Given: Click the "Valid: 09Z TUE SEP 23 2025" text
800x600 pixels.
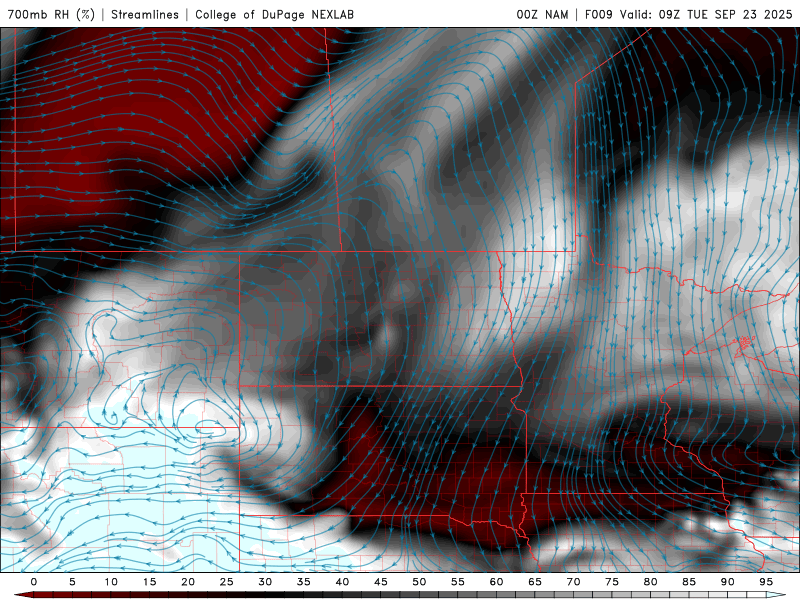Looking at the screenshot, I should click(x=706, y=14).
